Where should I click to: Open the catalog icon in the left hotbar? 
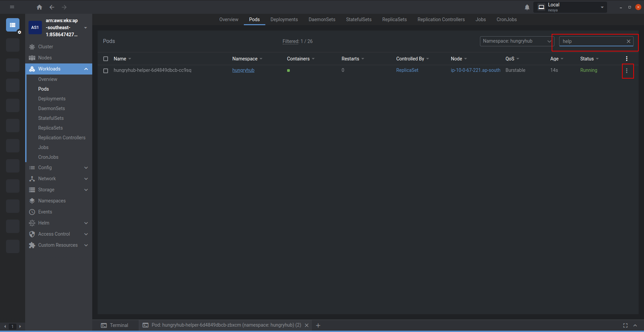click(x=13, y=25)
